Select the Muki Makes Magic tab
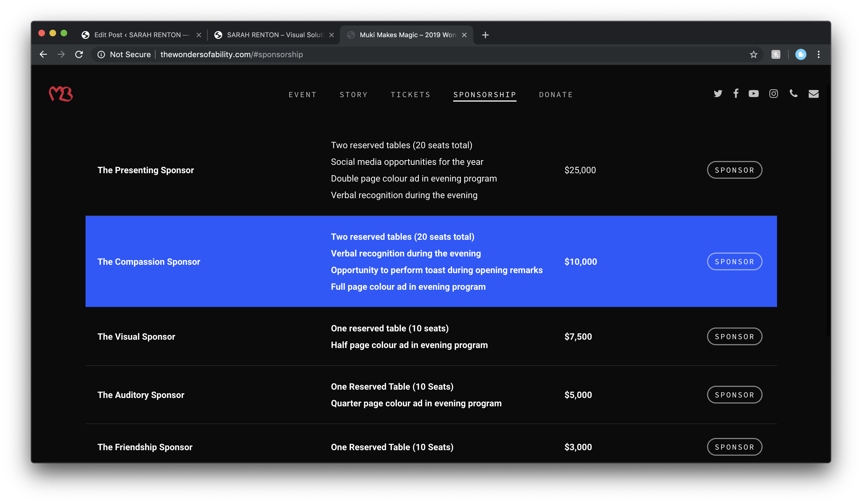The width and height of the screenshot is (862, 504). pyautogui.click(x=406, y=35)
